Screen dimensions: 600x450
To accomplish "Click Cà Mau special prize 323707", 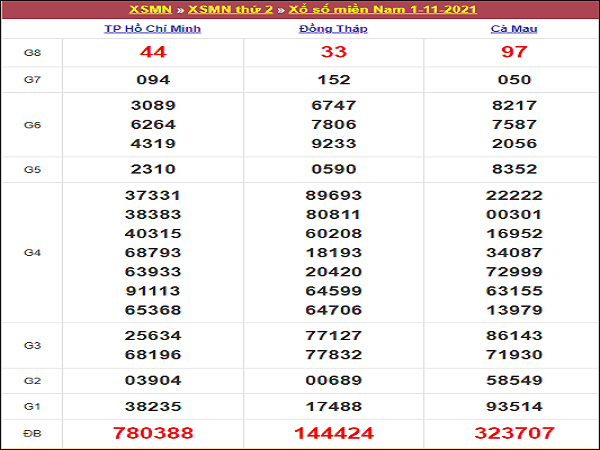I will [514, 432].
